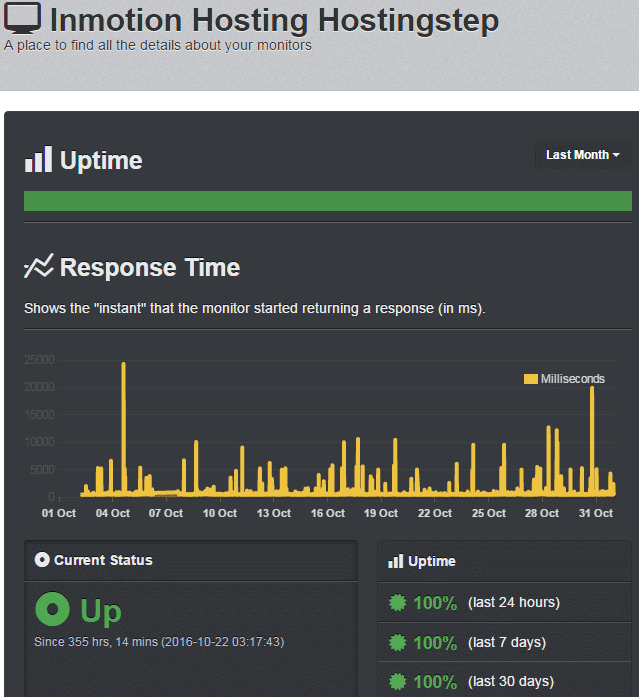639x697 pixels.
Task: Click the small Uptime panel title
Action: point(432,561)
